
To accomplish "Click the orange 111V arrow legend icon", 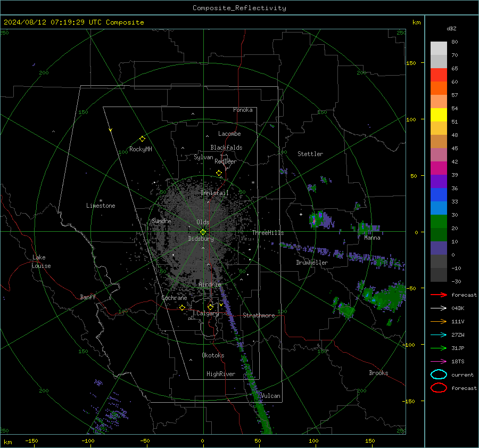I will [439, 321].
